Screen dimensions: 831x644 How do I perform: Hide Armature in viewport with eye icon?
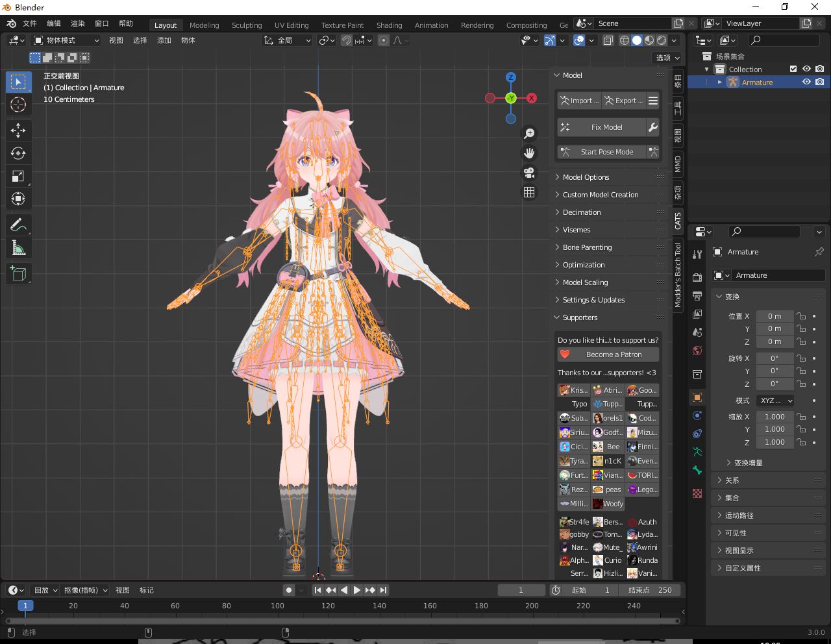806,82
